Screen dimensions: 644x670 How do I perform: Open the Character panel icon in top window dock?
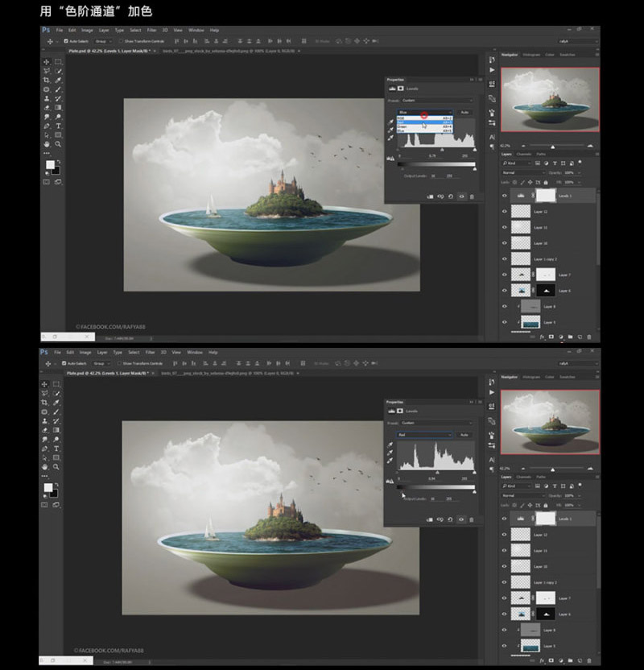[x=492, y=137]
